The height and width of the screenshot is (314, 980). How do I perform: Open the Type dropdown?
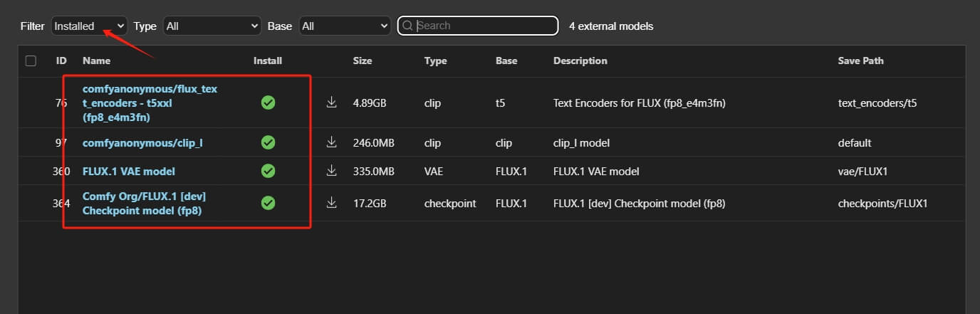tap(212, 26)
